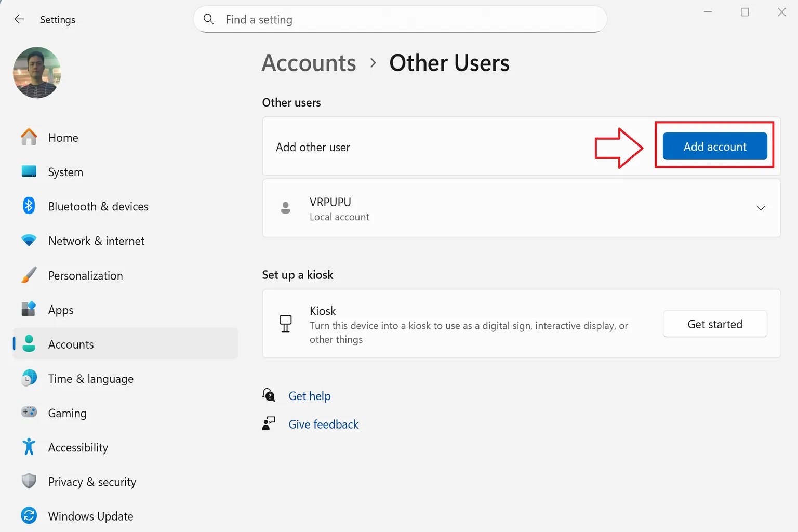The image size is (798, 532).
Task: Click the Accessibility figure icon
Action: point(29,447)
